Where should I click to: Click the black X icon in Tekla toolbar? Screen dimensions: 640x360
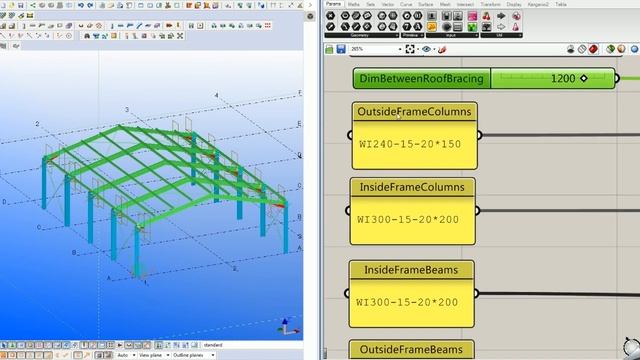180,36
